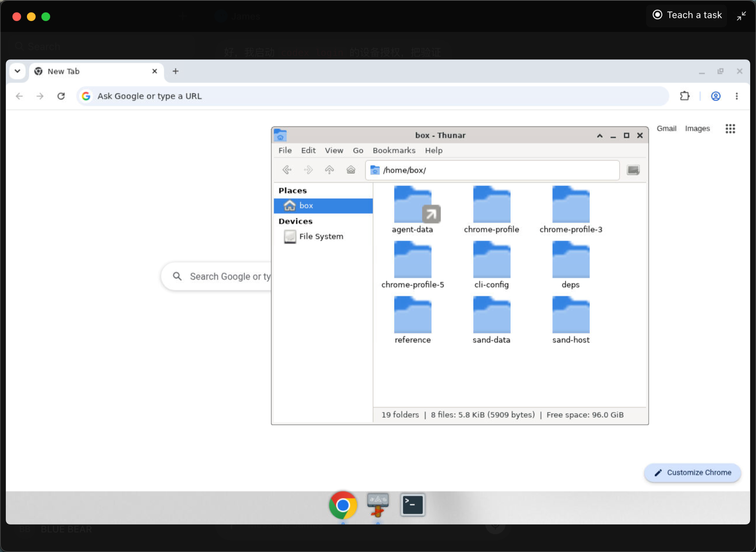
Task: Go to home folder via house icon
Action: [x=351, y=170]
